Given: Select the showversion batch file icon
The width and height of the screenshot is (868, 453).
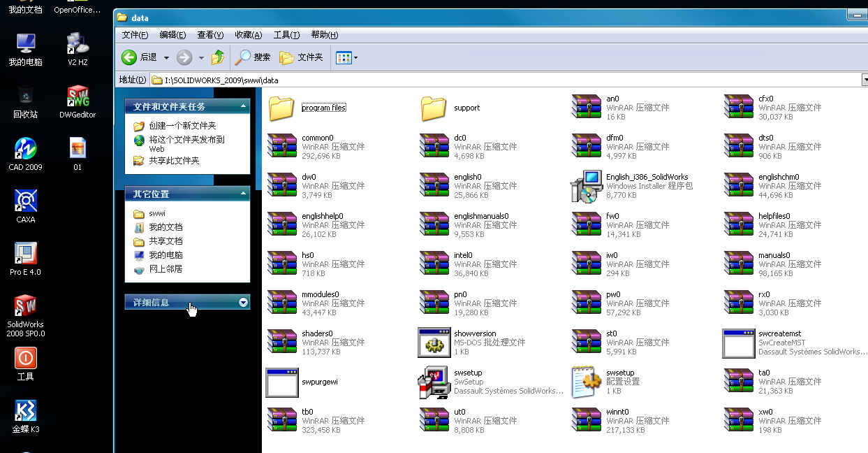Looking at the screenshot, I should 434,343.
